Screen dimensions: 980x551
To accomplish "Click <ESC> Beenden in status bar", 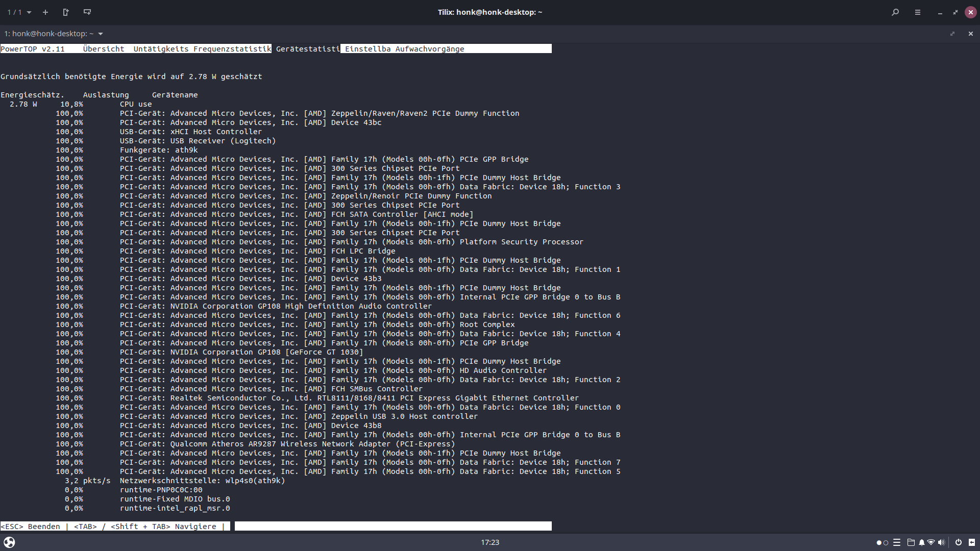I will coord(30,527).
